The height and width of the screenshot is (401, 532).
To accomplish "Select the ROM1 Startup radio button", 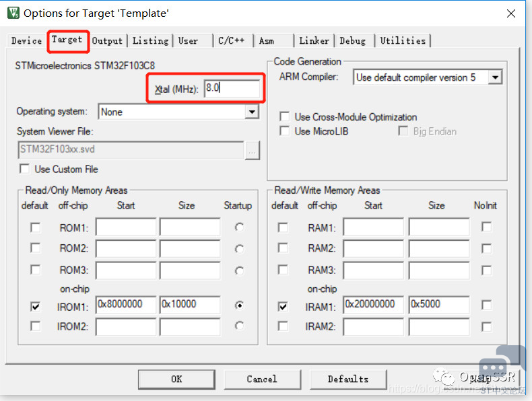I will click(240, 227).
